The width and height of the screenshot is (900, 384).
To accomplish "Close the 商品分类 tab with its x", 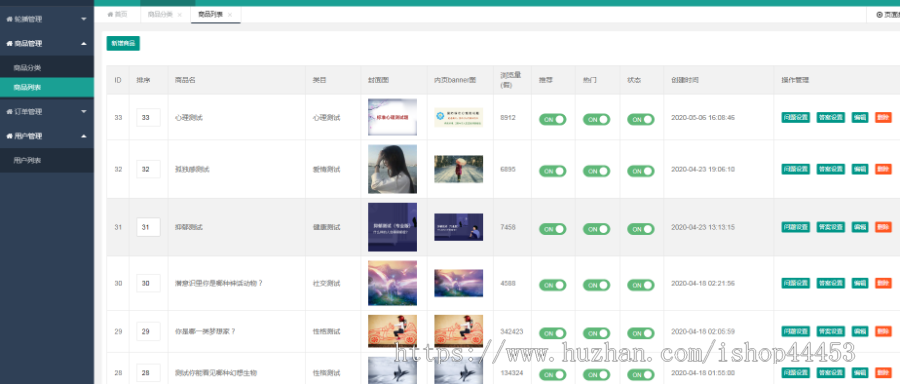I will tap(180, 14).
